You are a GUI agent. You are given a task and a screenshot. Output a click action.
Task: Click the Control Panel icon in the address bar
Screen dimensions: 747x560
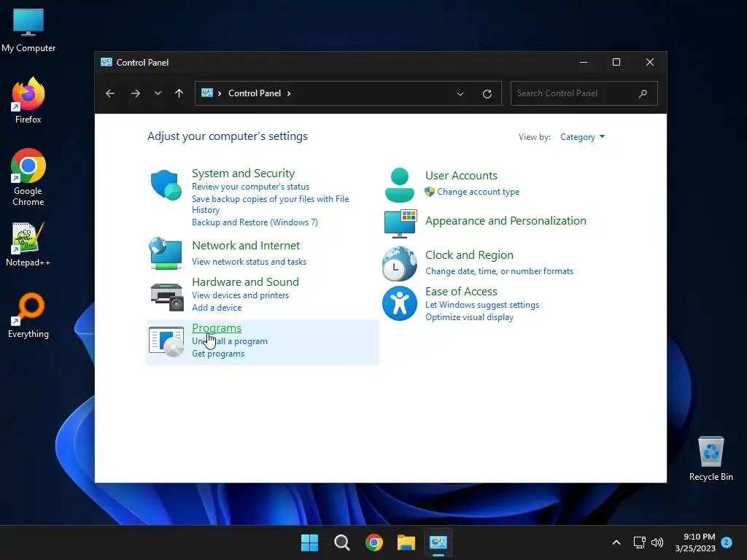coord(206,93)
